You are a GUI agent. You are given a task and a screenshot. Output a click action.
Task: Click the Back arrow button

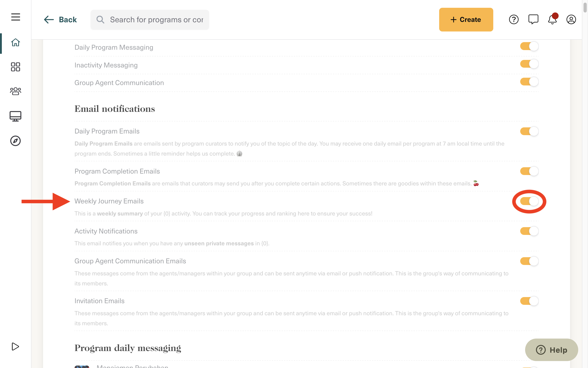[60, 19]
